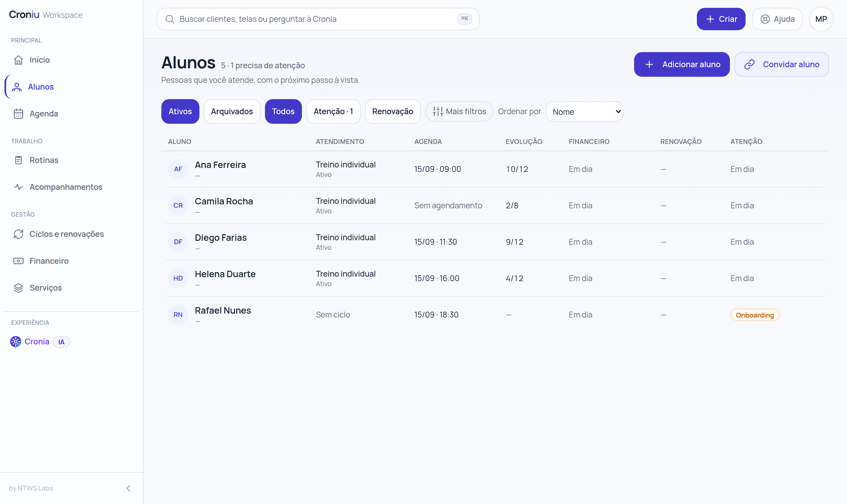This screenshot has width=847, height=504.
Task: Open the Ordenar por Nome dropdown
Action: tap(584, 111)
